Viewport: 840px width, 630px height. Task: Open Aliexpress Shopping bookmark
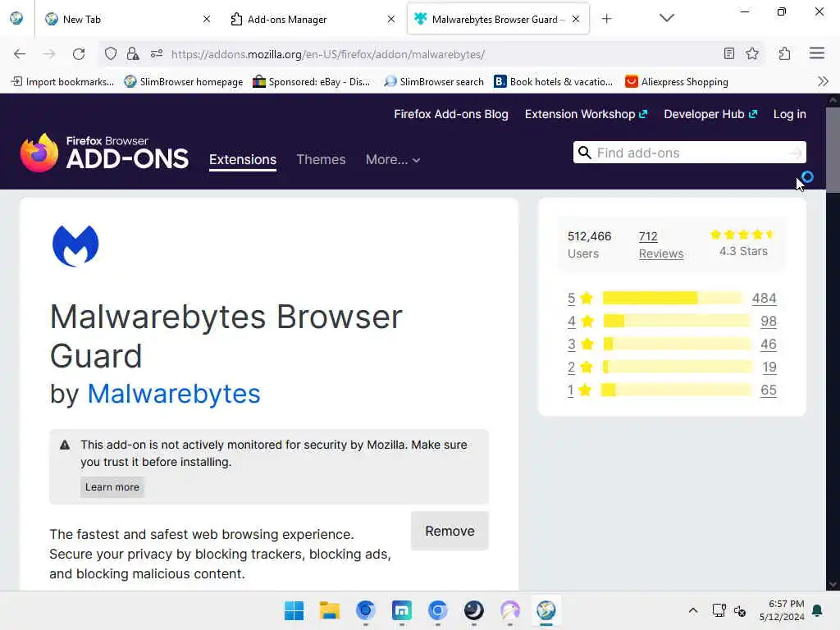tap(677, 82)
